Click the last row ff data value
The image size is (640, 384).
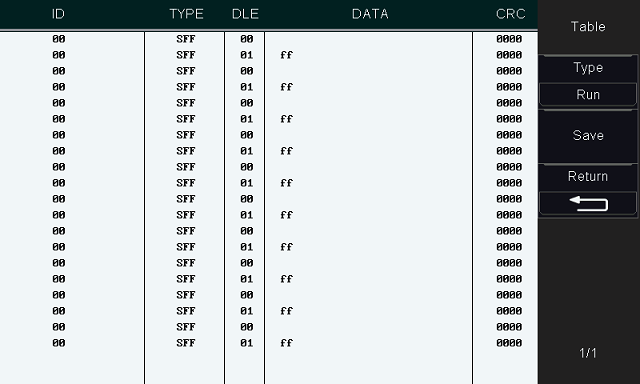[287, 343]
